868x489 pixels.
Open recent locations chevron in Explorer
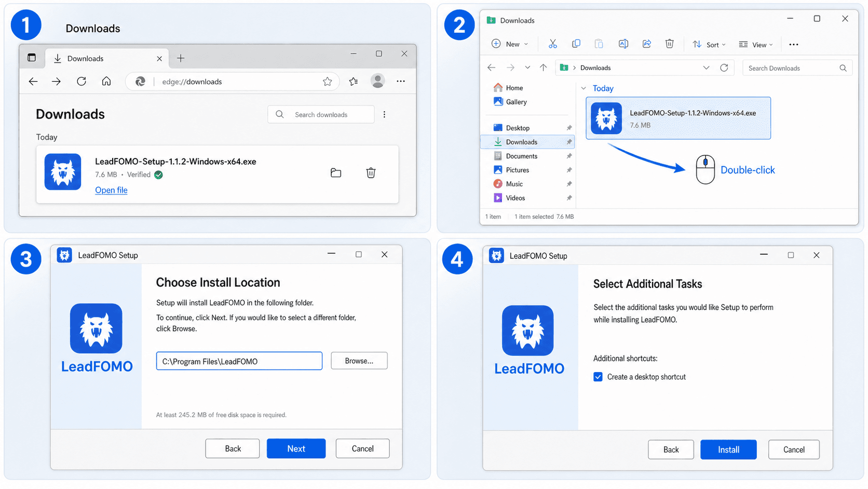tap(527, 68)
